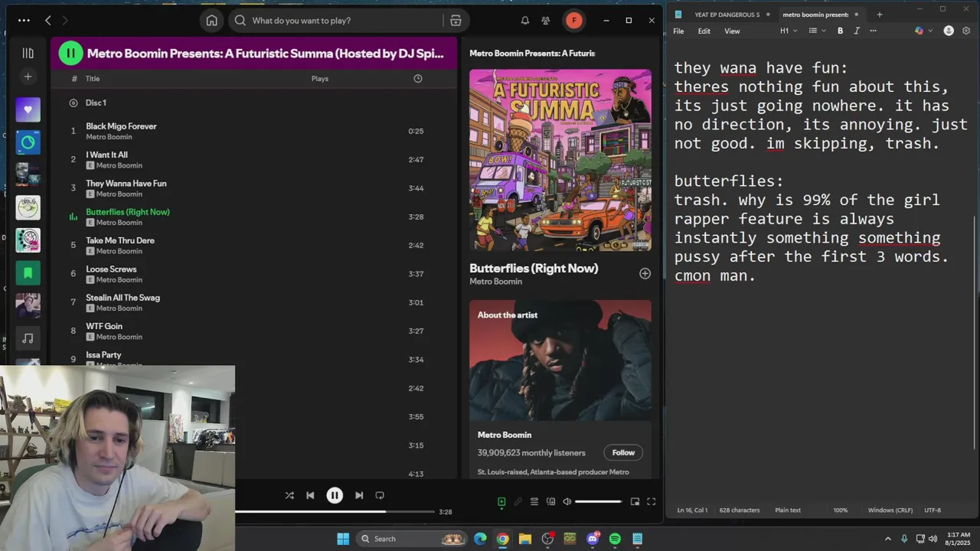Create a playlist with the plus icon
The height and width of the screenshot is (551, 980).
[x=28, y=77]
